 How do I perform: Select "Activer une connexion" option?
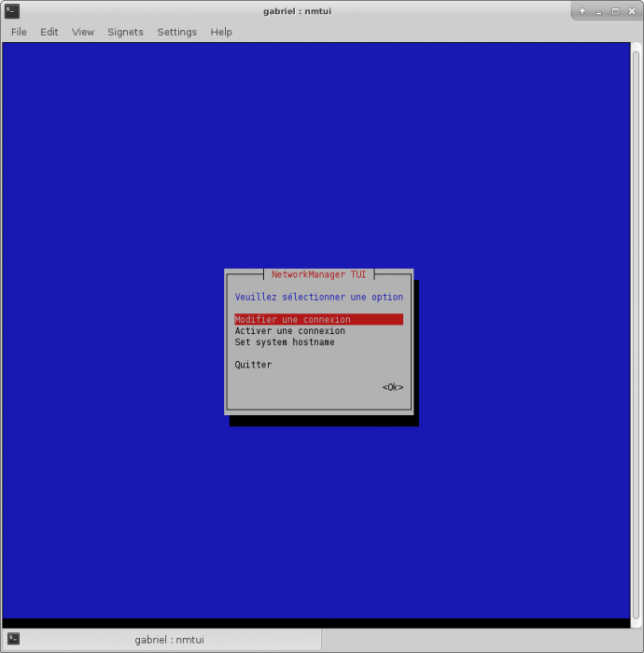pos(290,330)
